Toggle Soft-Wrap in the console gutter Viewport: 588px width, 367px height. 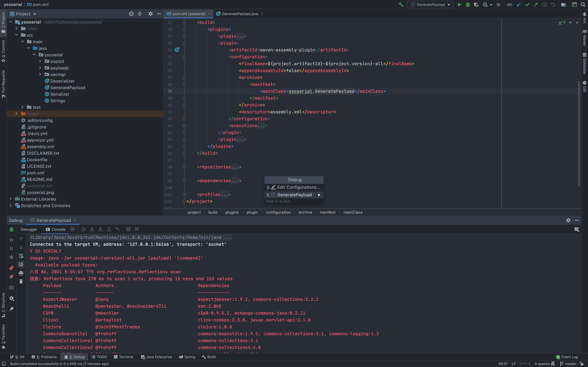[x=21, y=256]
